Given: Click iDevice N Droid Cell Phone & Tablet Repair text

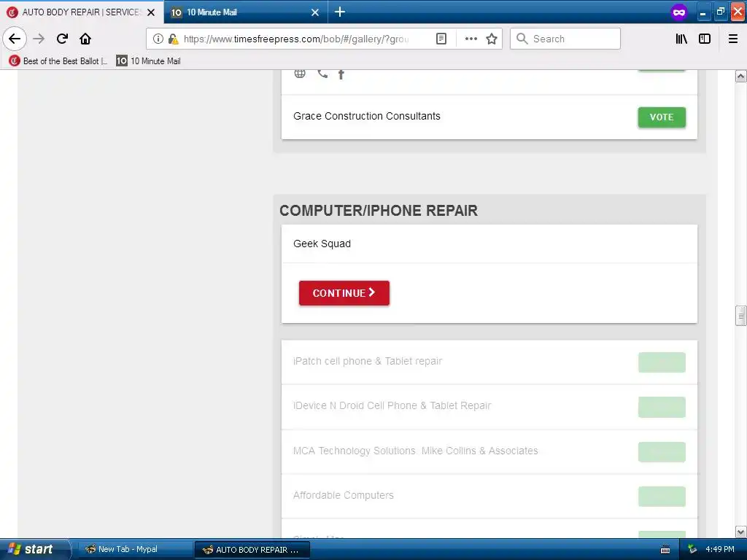Looking at the screenshot, I should point(392,405).
